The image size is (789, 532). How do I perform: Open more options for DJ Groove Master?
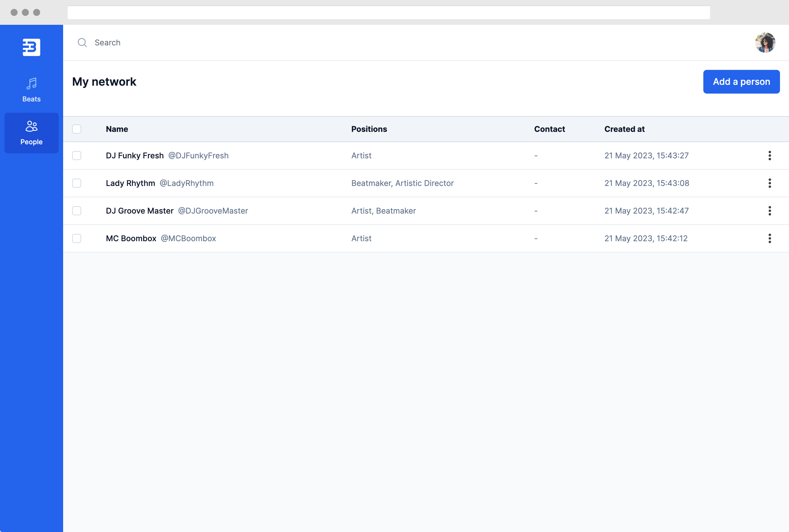click(x=770, y=211)
